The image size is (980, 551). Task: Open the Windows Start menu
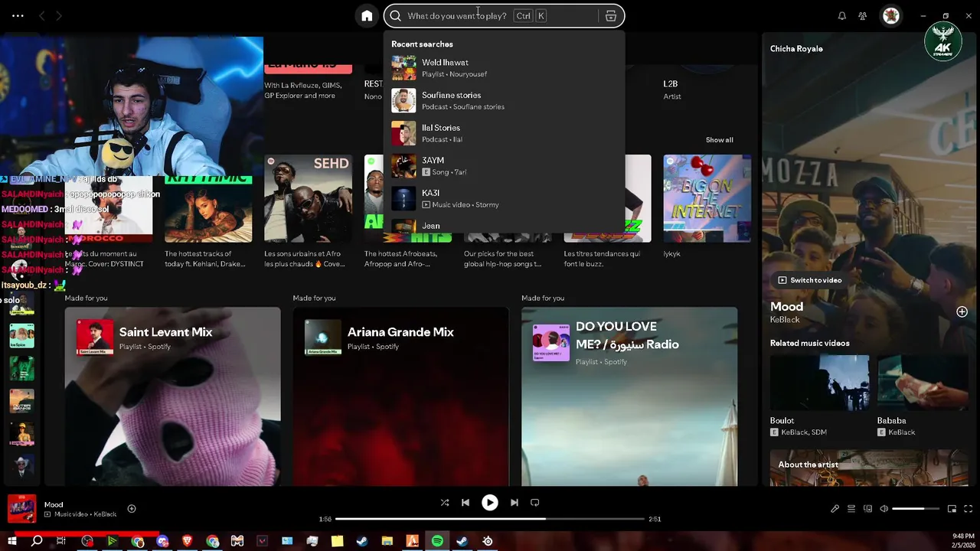11,541
